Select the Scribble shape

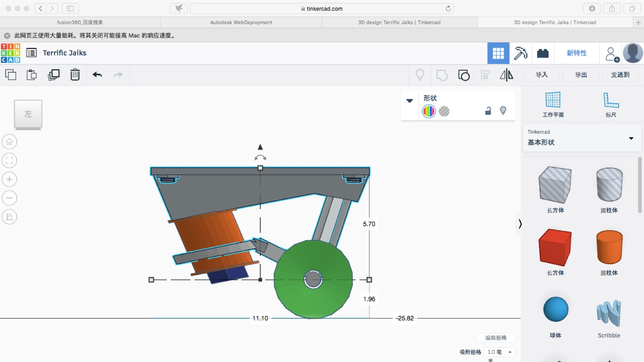[609, 313]
